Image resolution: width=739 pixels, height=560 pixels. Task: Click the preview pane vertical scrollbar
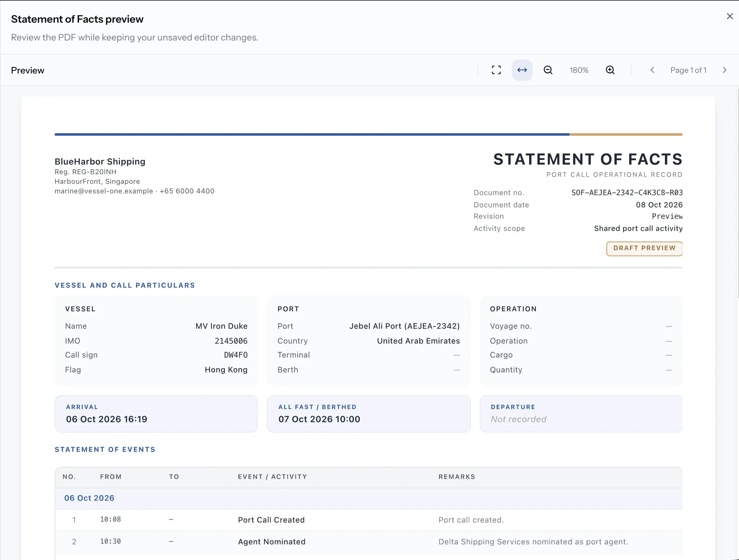(x=737, y=192)
